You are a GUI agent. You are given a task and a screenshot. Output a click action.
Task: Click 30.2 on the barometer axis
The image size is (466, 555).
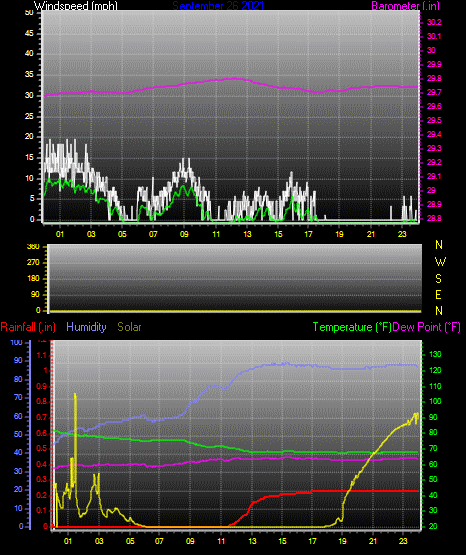point(434,22)
